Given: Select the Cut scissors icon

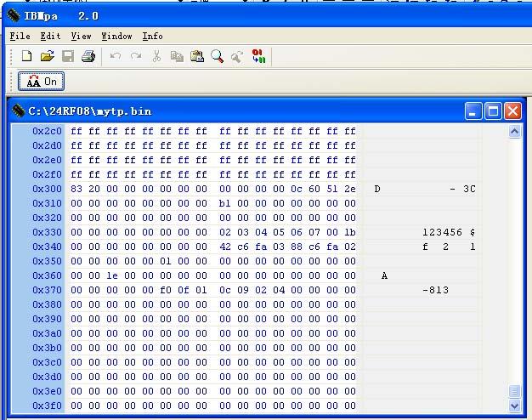Looking at the screenshot, I should pyautogui.click(x=156, y=56).
